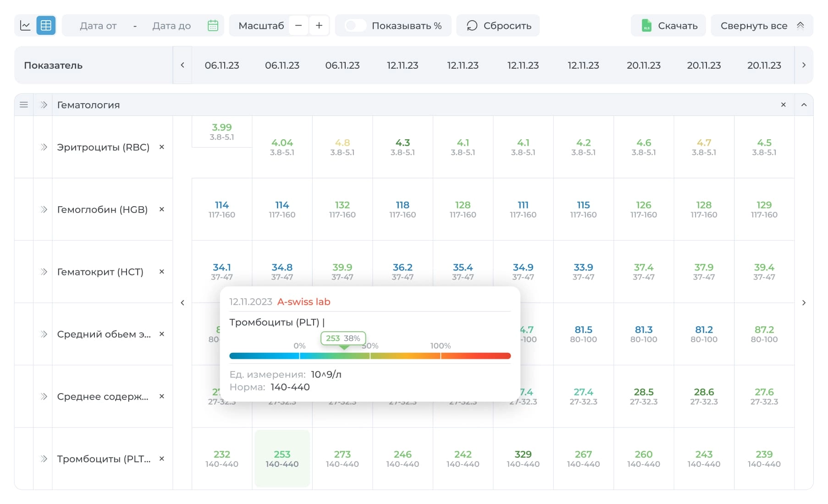Toggle the 'Показывать %' switch
Viewport: 828px width, 504px height.
pos(356,26)
